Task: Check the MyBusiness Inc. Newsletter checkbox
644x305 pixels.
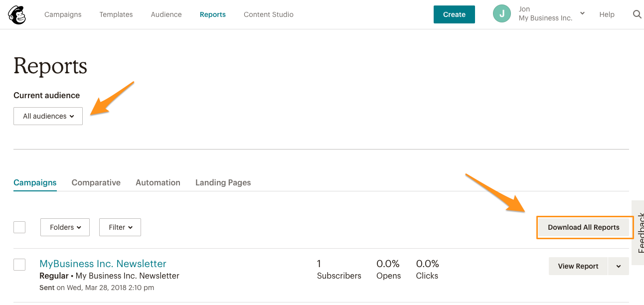Action: click(19, 265)
